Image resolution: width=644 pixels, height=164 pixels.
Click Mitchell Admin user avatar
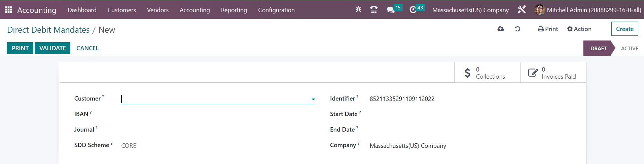(539, 10)
